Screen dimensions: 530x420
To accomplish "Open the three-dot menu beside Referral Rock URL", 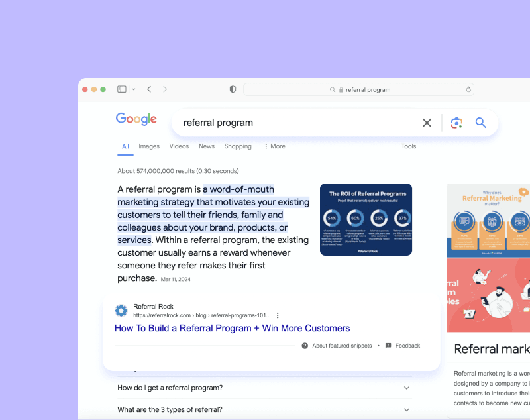I will tap(278, 315).
